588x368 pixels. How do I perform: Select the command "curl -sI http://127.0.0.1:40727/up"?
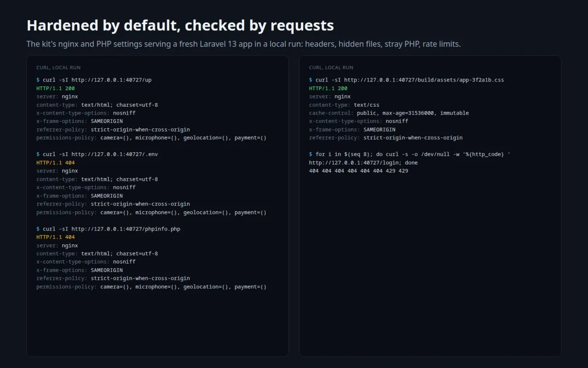coord(94,80)
